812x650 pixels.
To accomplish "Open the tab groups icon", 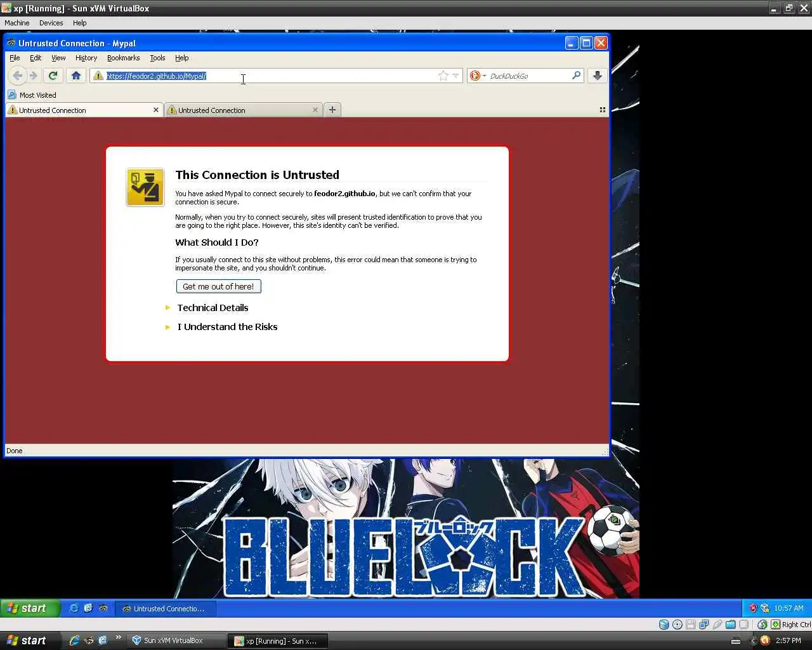I will [602, 110].
